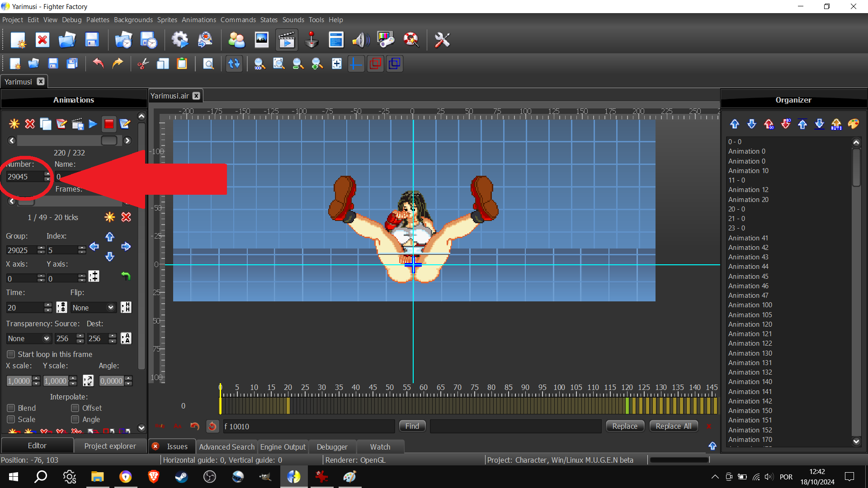
Task: Toggle the axis guide cross icon
Action: coord(356,64)
